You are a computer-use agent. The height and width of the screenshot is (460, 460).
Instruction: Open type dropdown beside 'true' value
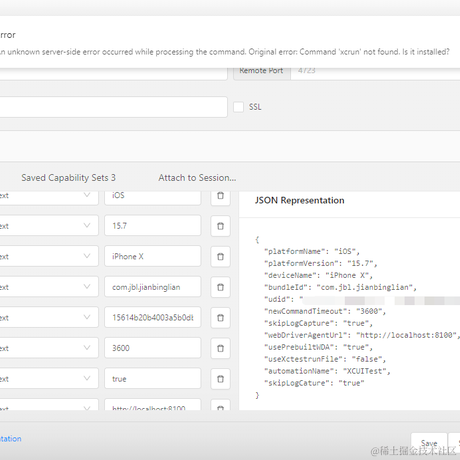(x=49, y=379)
